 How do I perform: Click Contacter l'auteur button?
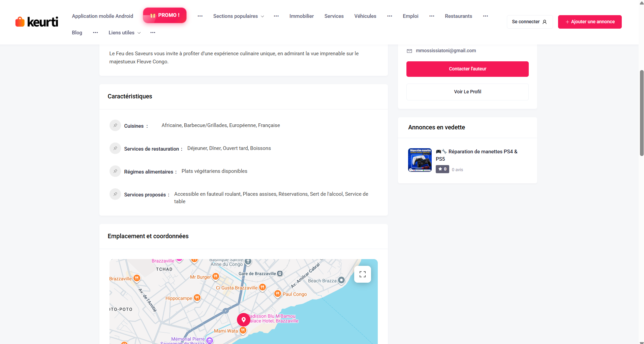pos(467,69)
